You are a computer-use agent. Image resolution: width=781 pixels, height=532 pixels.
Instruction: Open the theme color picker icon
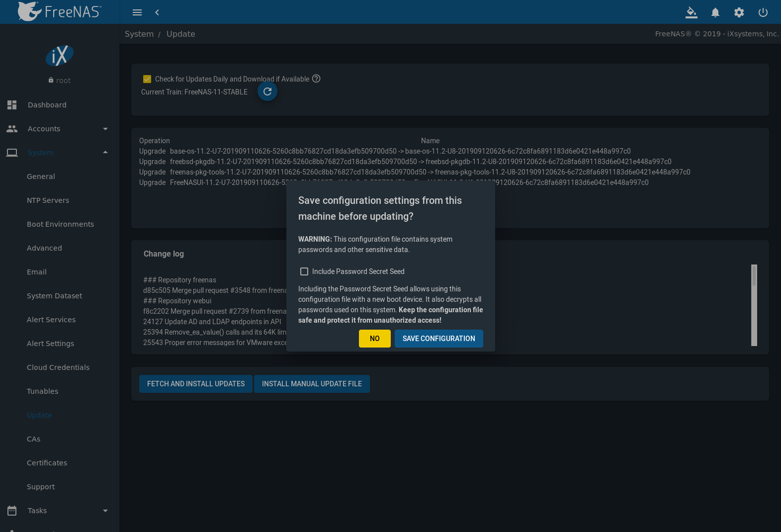tap(692, 12)
